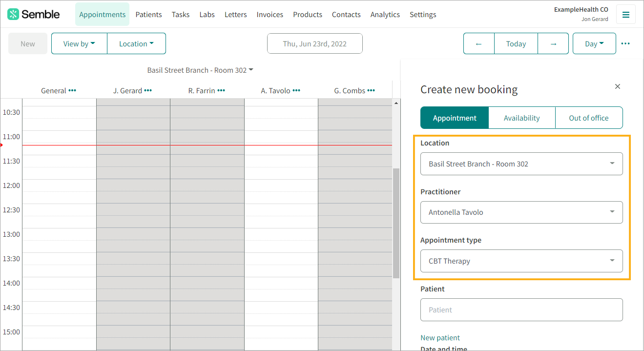This screenshot has width=644, height=351.
Task: Click the calendar vertical scrollbar thumb
Action: [x=396, y=224]
